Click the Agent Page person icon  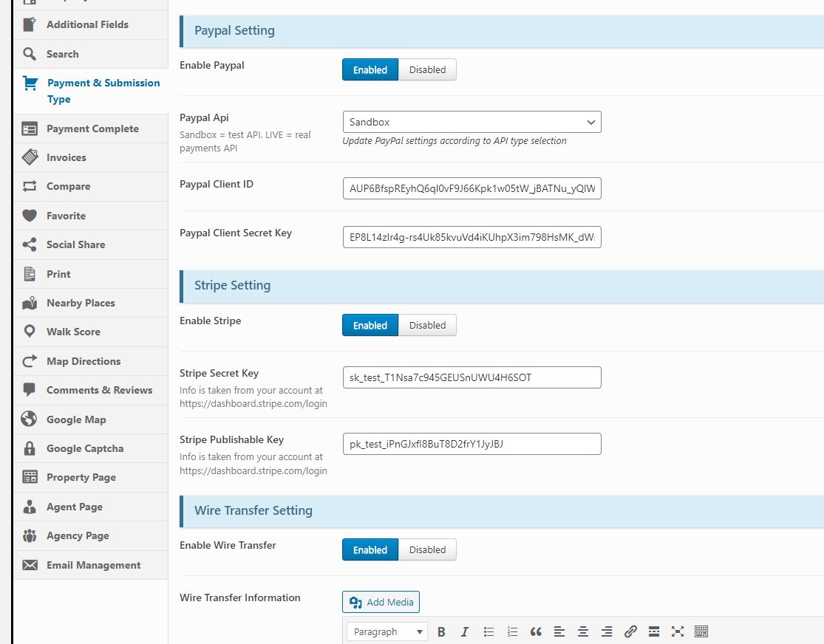tap(30, 507)
